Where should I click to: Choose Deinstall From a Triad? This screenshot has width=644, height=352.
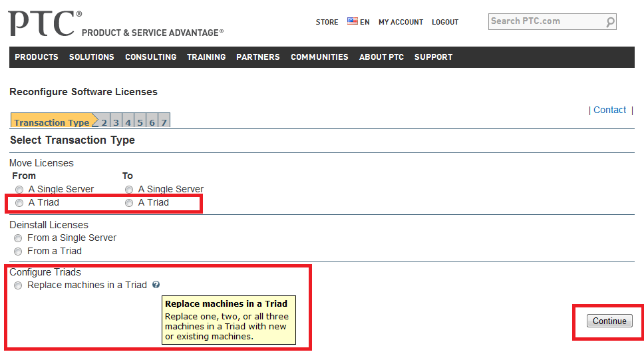[18, 252]
